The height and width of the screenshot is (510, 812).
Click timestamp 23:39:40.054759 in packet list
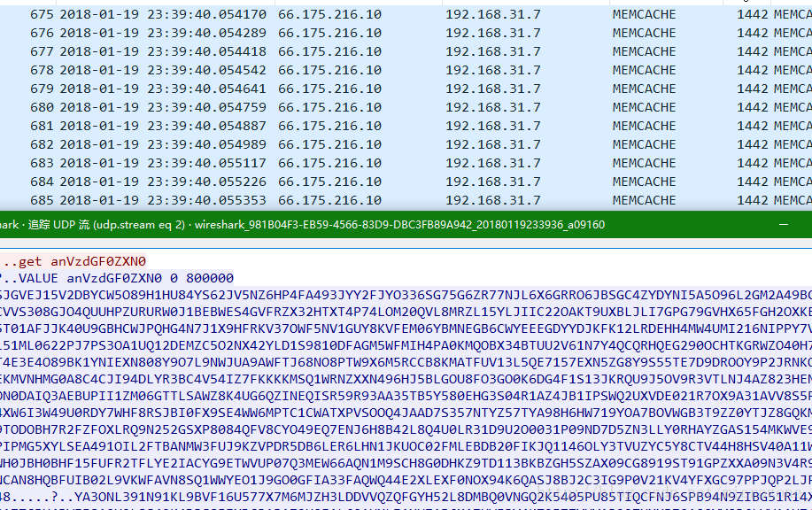tap(206, 108)
